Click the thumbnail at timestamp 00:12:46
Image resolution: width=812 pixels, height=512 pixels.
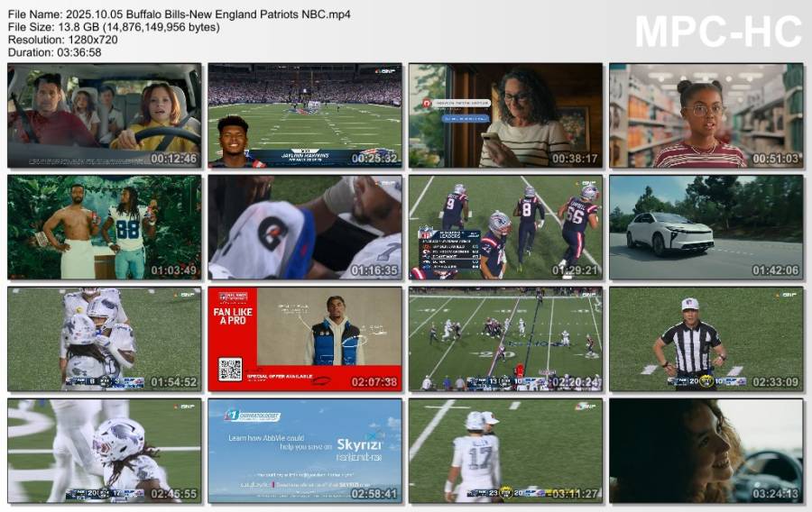(105, 114)
